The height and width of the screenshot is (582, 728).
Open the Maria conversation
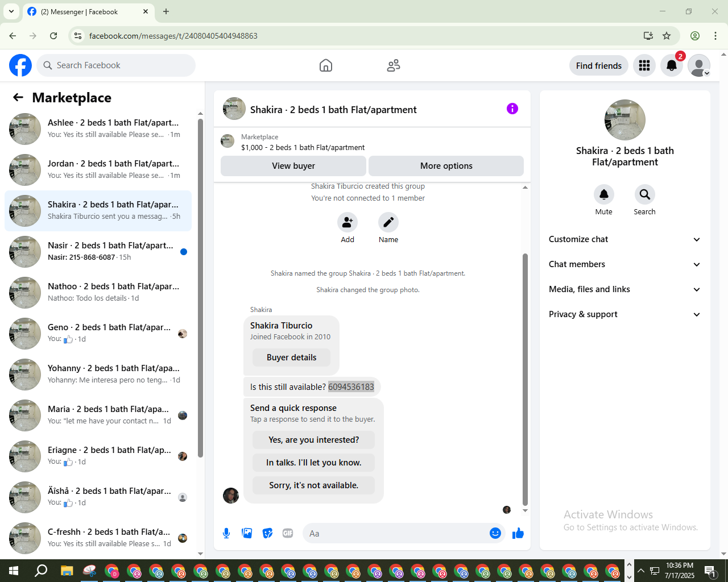(x=98, y=415)
